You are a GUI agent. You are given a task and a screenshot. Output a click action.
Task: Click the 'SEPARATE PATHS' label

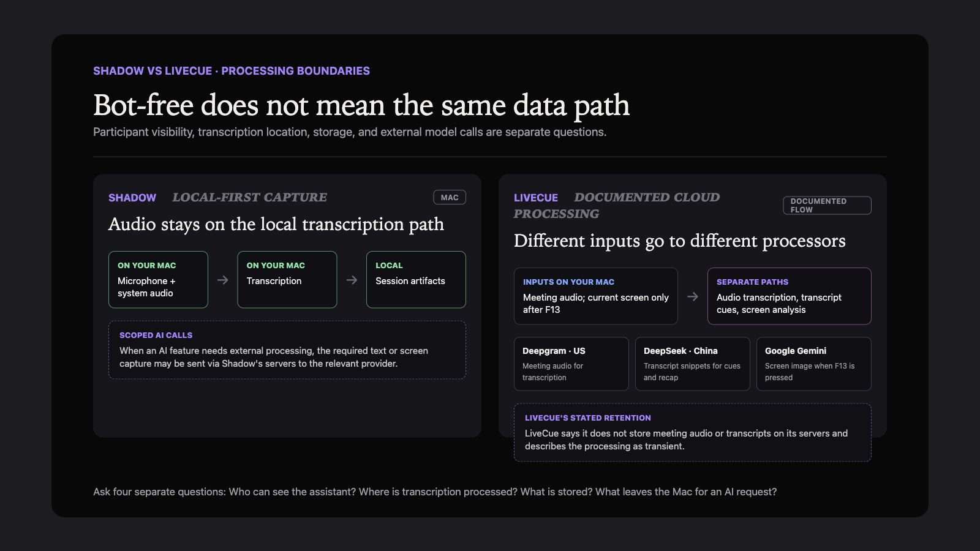click(752, 282)
